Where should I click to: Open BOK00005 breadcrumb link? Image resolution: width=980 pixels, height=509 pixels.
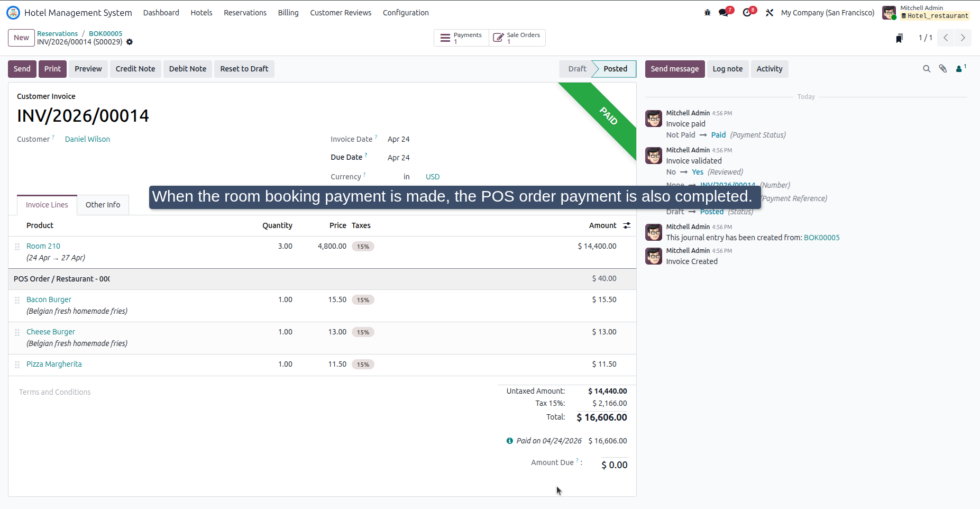(x=105, y=33)
